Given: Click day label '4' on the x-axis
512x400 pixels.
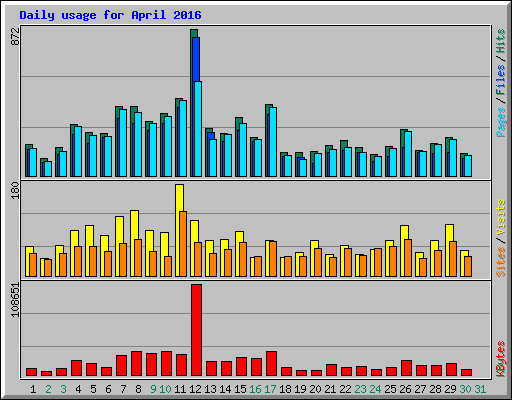Looking at the screenshot, I should (x=78, y=389).
